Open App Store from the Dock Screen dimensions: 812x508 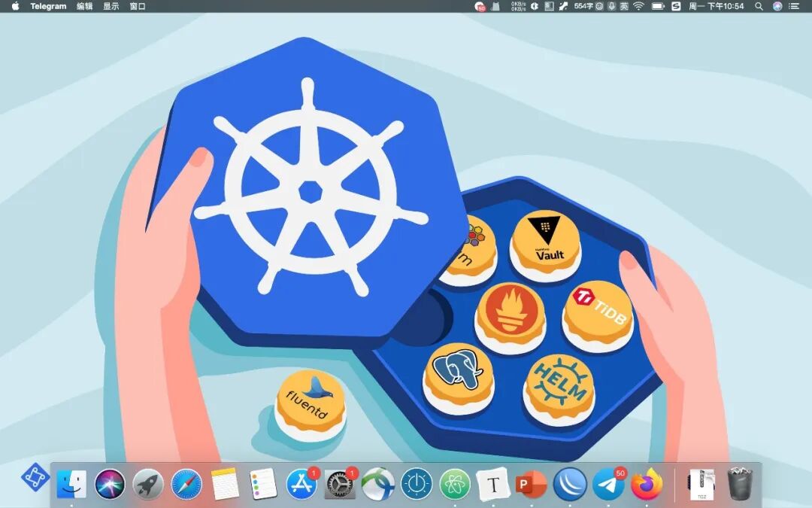301,484
